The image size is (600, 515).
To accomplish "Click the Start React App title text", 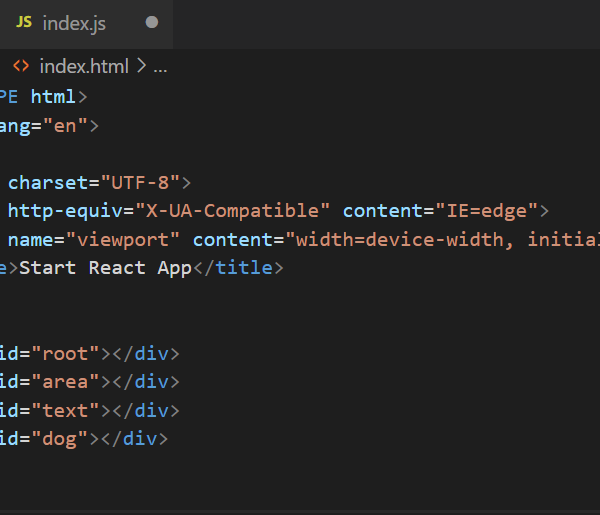I will (x=107, y=268).
